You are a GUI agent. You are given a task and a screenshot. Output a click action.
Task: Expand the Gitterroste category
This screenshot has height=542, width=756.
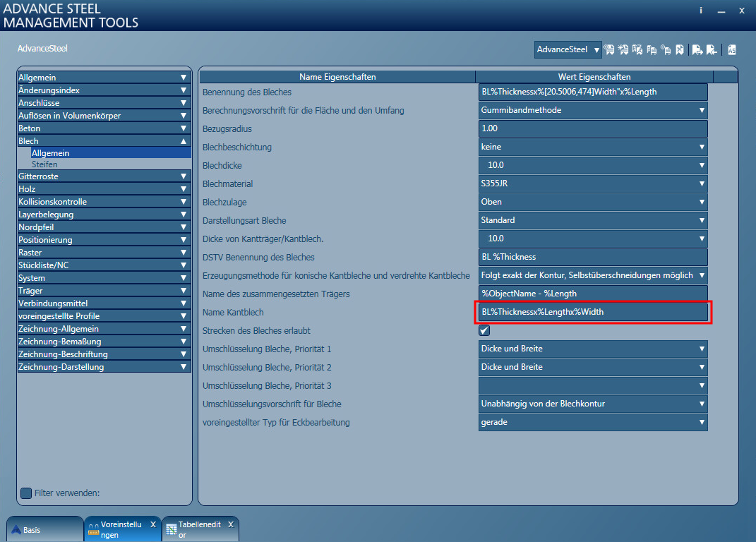click(104, 176)
